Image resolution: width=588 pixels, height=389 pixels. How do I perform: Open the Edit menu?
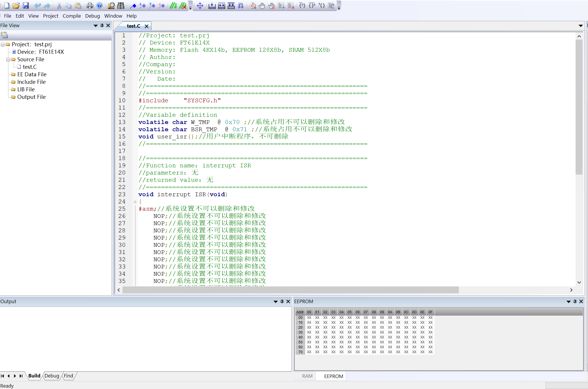click(x=20, y=16)
